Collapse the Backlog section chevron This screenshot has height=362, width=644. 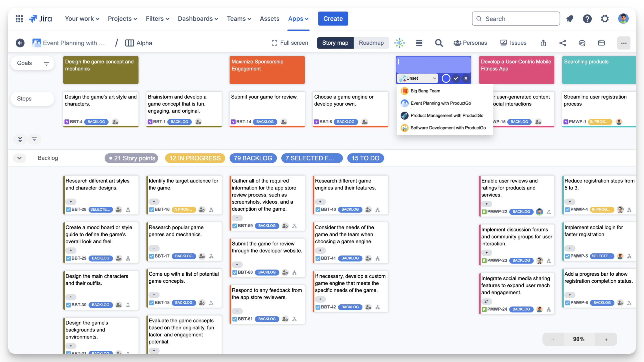click(20, 158)
